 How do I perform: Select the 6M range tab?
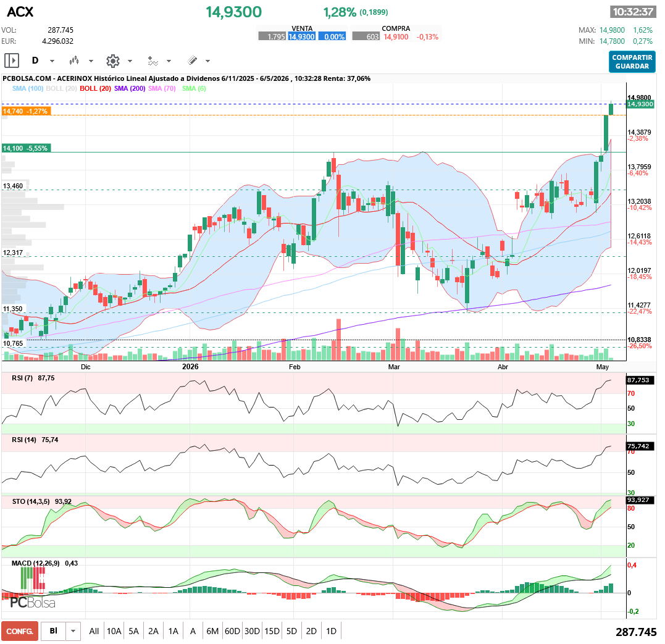pyautogui.click(x=212, y=631)
